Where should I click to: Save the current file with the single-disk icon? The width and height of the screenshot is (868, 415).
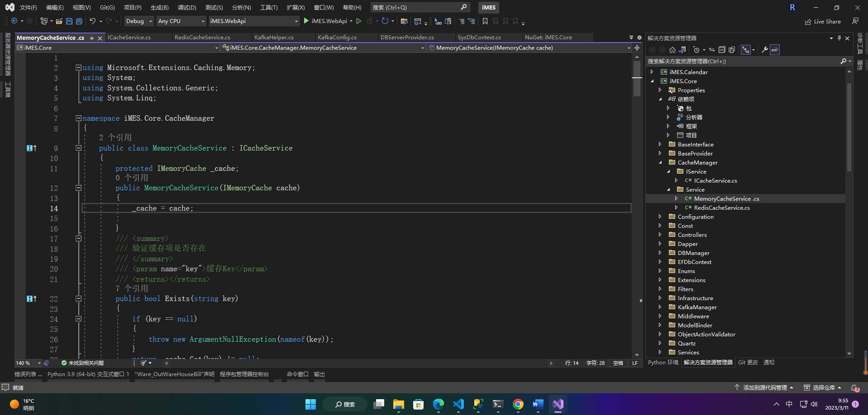tap(69, 21)
